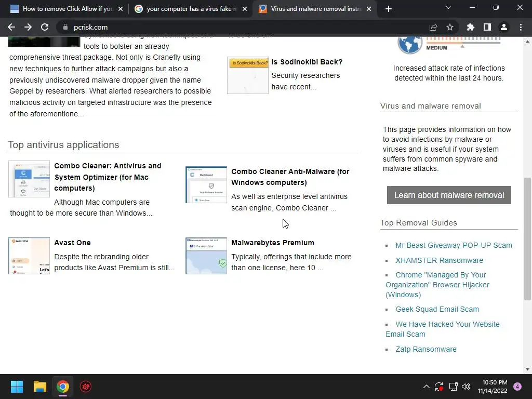Close the 'How to remove Click Allow' tab
Screen dimensions: 532x399
pyautogui.click(x=121, y=9)
